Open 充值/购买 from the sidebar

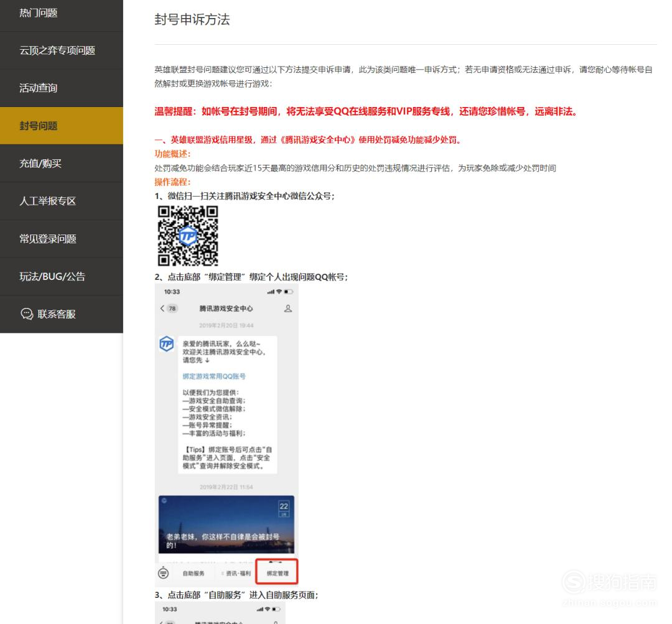61,163
